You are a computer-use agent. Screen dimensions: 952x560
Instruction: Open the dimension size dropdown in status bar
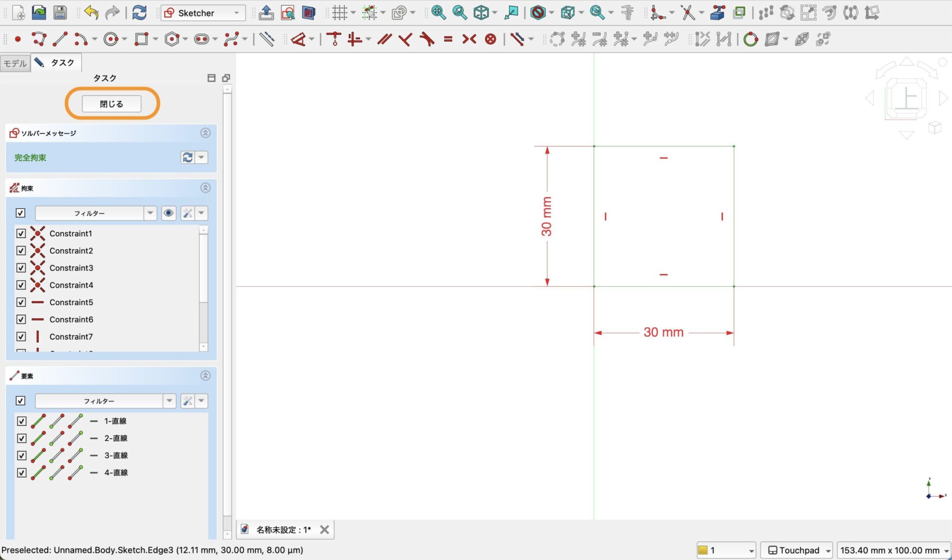(x=893, y=550)
